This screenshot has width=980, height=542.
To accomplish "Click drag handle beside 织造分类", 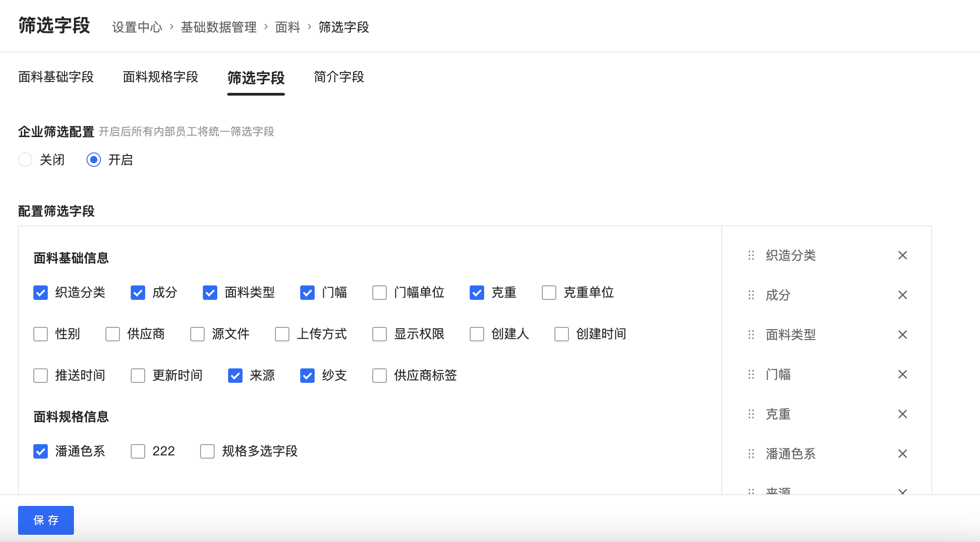I will coord(751,255).
